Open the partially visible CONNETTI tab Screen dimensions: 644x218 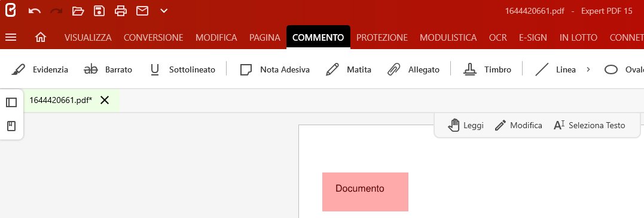pyautogui.click(x=627, y=37)
